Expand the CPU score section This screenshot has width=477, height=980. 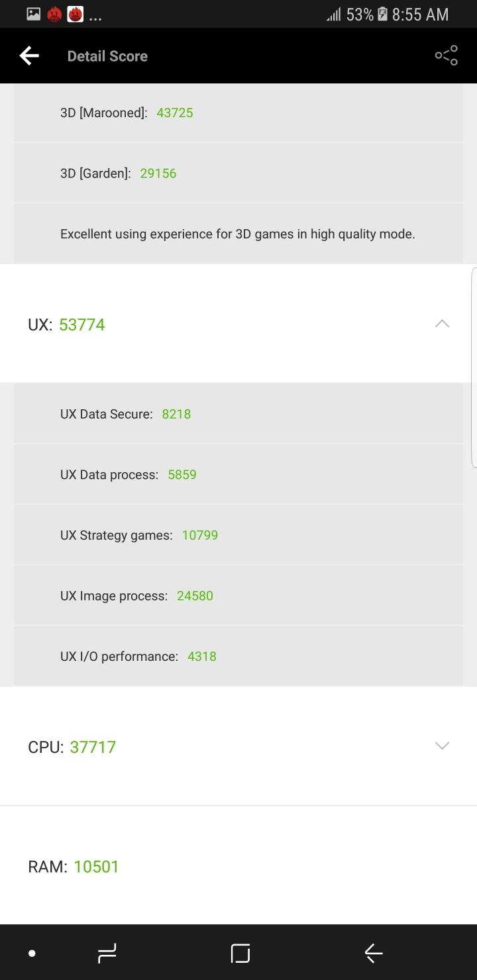(441, 746)
